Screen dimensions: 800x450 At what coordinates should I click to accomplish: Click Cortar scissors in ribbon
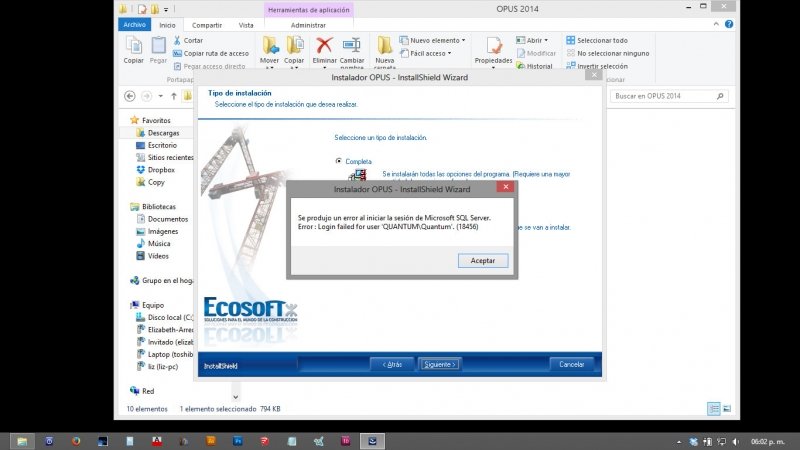(194, 41)
